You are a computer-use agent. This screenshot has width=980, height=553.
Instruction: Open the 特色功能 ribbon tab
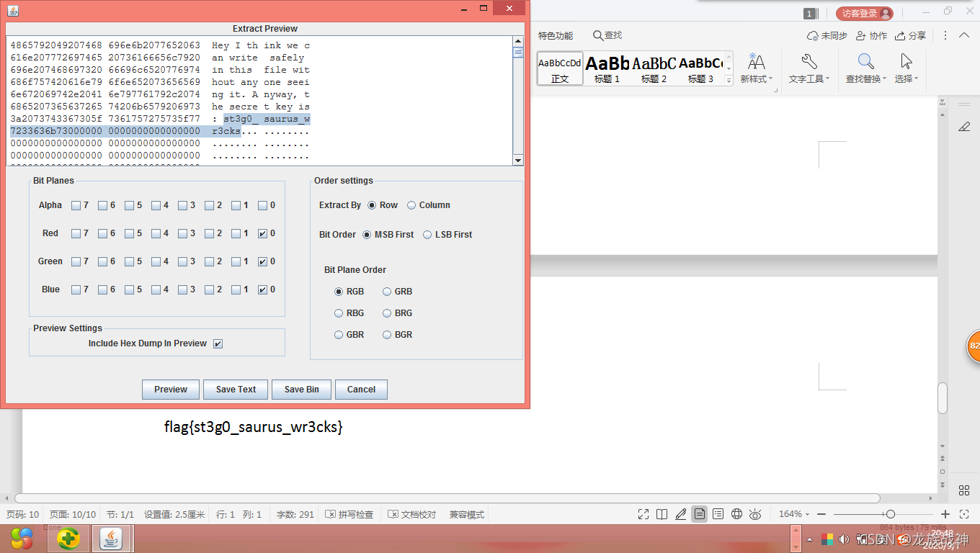pos(556,35)
